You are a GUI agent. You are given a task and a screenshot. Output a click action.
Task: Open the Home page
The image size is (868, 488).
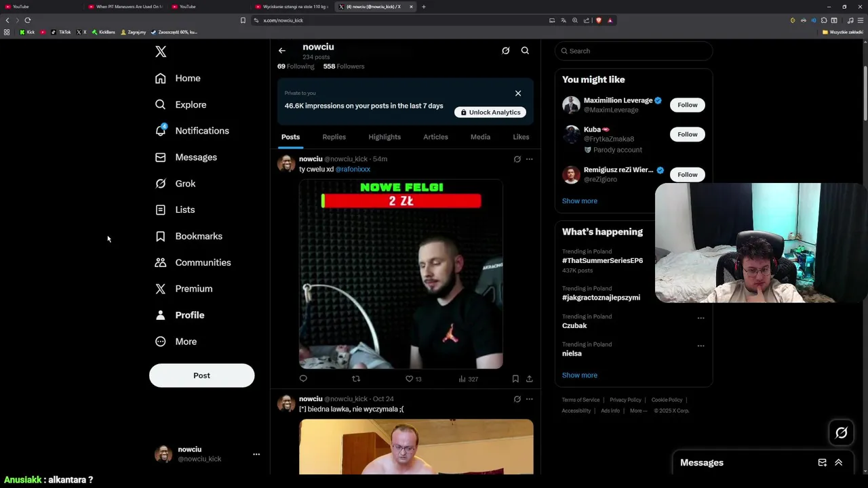point(178,78)
